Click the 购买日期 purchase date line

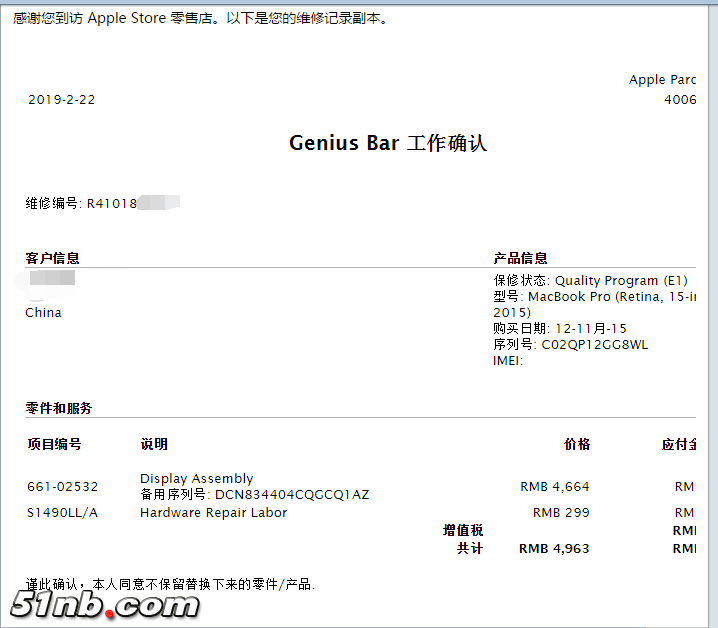[560, 329]
